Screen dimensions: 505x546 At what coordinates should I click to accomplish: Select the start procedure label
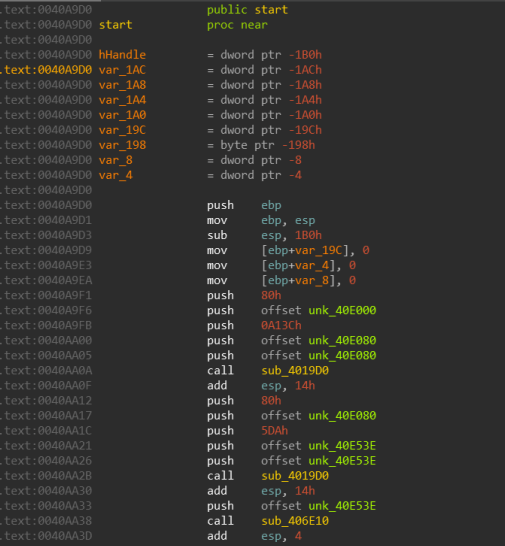pos(116,25)
